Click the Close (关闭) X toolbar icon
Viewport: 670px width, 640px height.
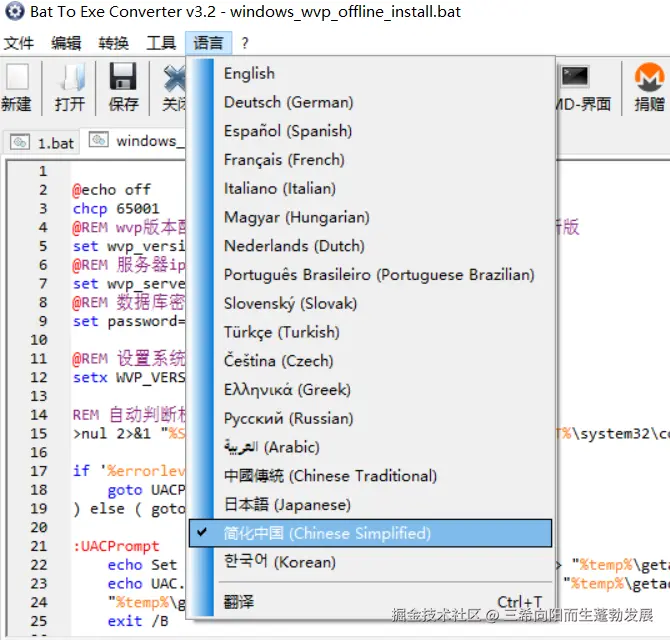[x=175, y=77]
